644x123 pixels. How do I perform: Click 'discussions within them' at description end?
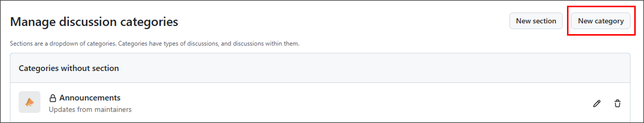(266, 43)
